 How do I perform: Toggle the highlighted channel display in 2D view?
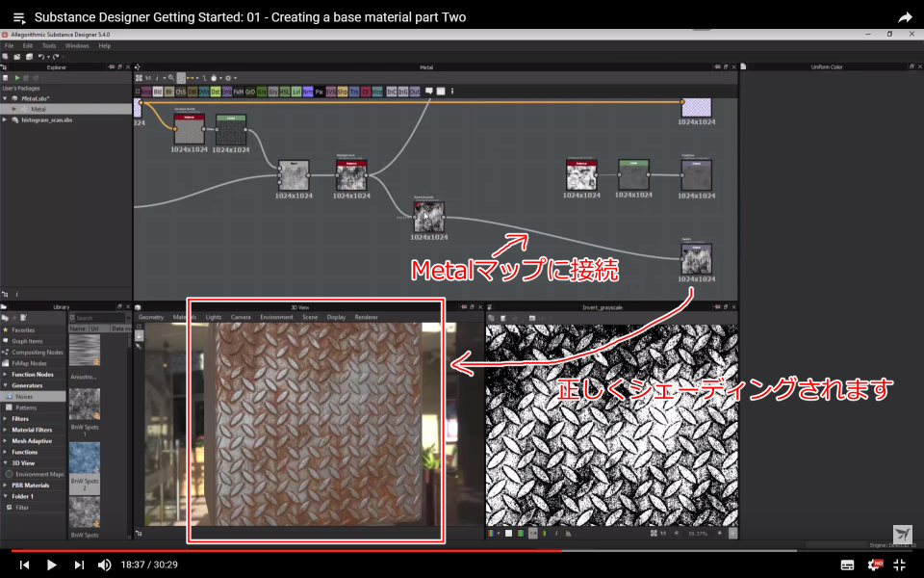pyautogui.click(x=532, y=533)
